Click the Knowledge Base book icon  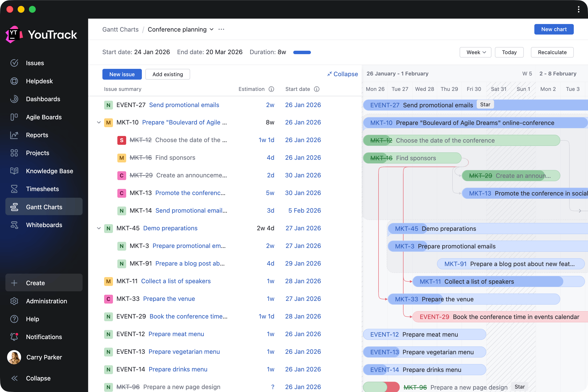tap(14, 171)
